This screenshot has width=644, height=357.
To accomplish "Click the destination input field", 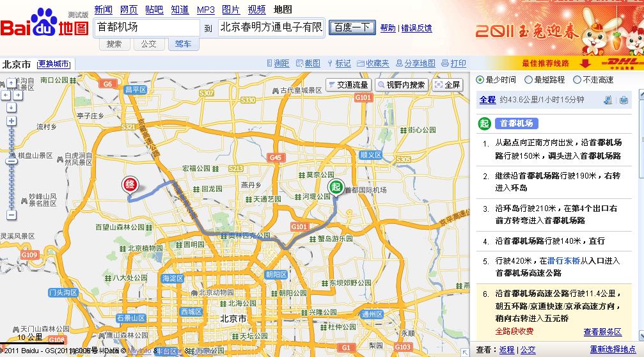I will pos(272,28).
